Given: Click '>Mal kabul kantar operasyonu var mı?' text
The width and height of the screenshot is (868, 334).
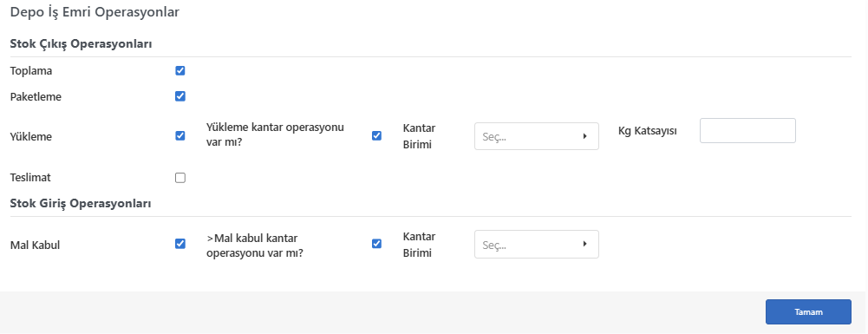Looking at the screenshot, I should [255, 245].
